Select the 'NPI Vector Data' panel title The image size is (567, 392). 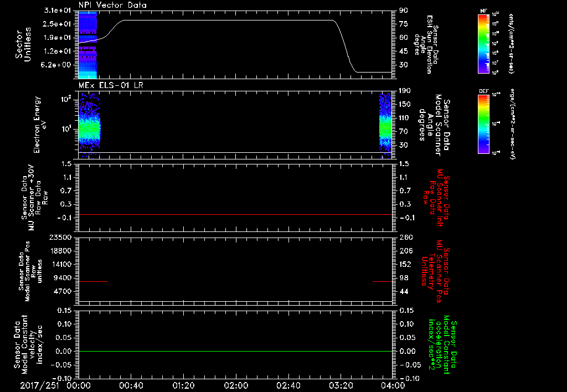point(112,5)
